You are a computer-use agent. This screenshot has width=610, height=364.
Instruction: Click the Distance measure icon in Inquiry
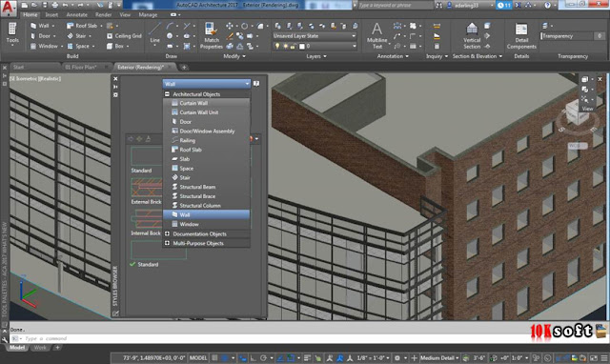point(437,26)
